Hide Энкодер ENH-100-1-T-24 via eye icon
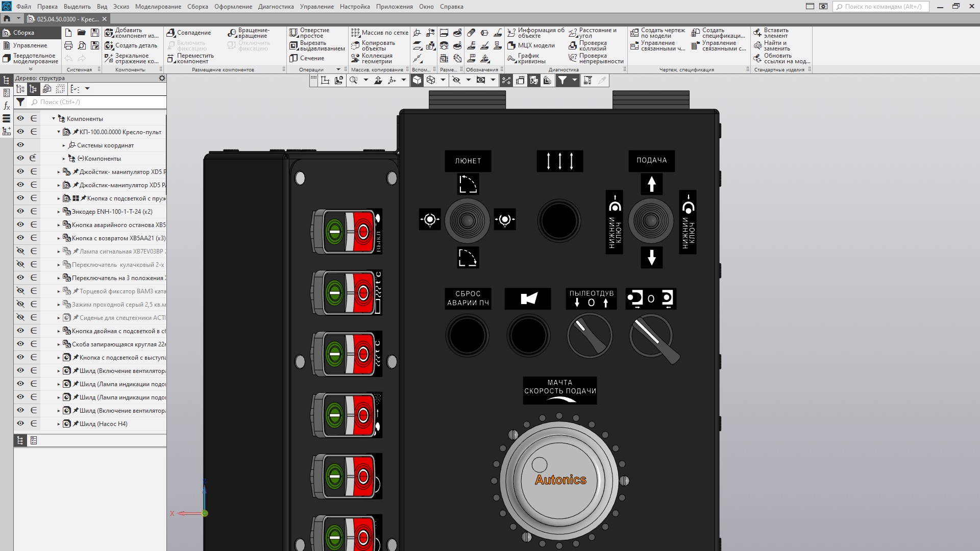 coord(20,211)
